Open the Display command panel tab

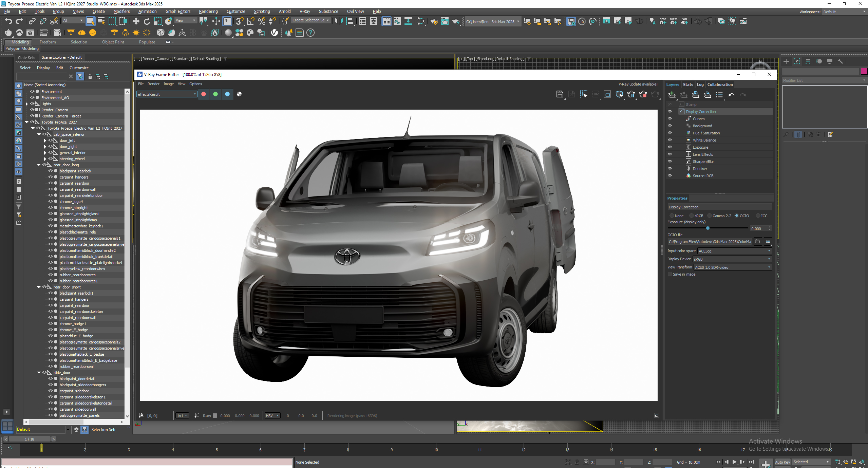(x=830, y=61)
